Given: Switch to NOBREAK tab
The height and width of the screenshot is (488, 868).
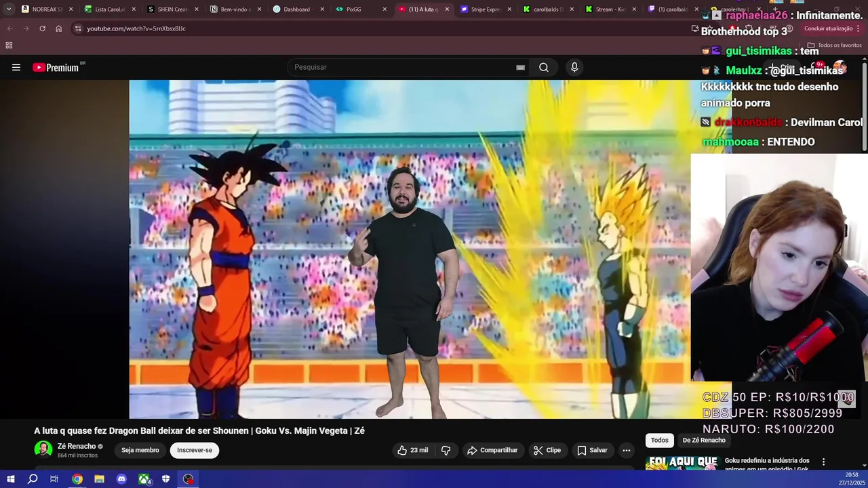Looking at the screenshot, I should pos(47,9).
